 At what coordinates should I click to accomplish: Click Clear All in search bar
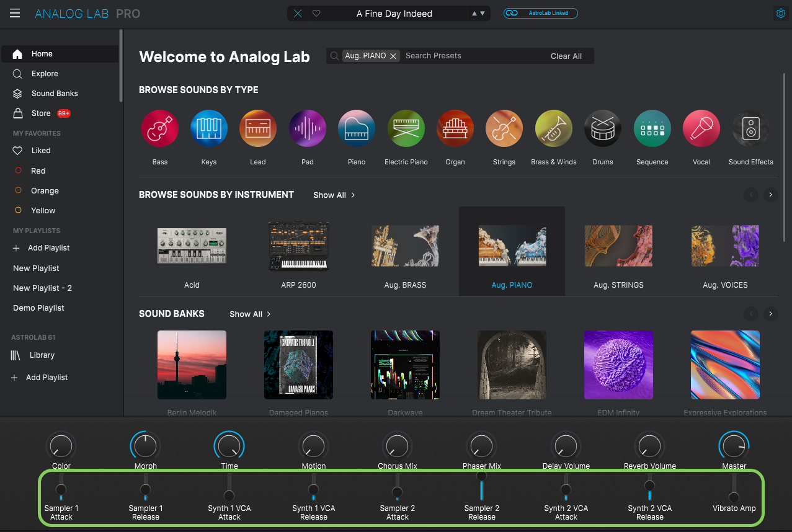566,56
